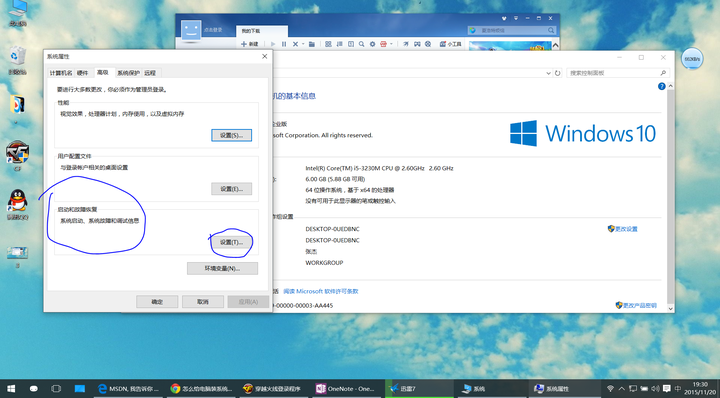This screenshot has width=720, height=398.
Task: Click the grid view icon in Xunlei toolbar
Action: pyautogui.click(x=328, y=44)
